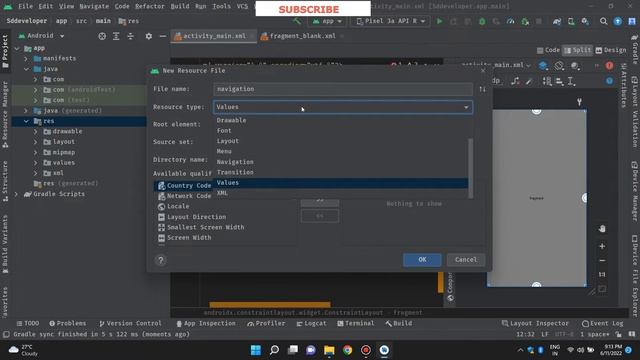640x360 pixels.
Task: Open the Layout Inspector tool window
Action: click(x=535, y=323)
